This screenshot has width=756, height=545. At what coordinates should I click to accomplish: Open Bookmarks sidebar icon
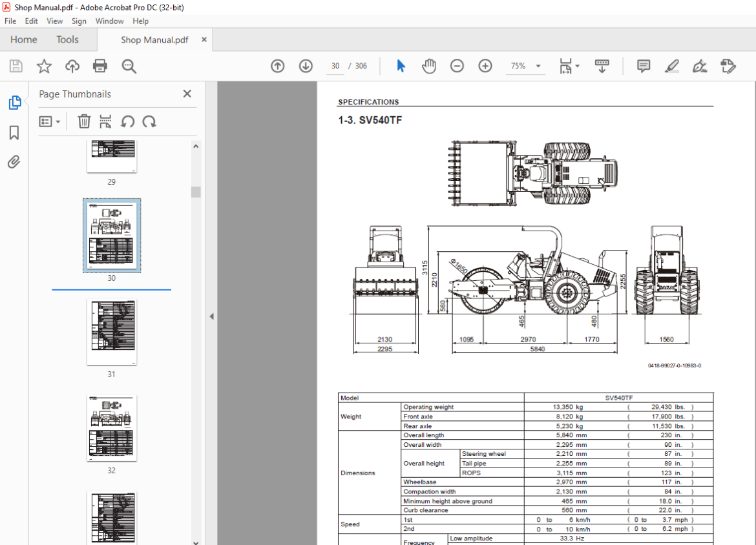pos(14,132)
